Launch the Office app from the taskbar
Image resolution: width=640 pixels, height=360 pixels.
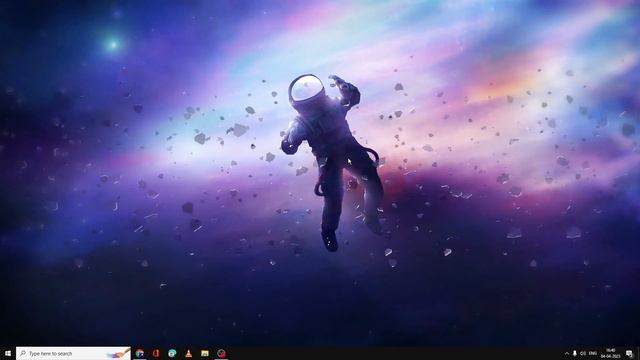point(156,353)
